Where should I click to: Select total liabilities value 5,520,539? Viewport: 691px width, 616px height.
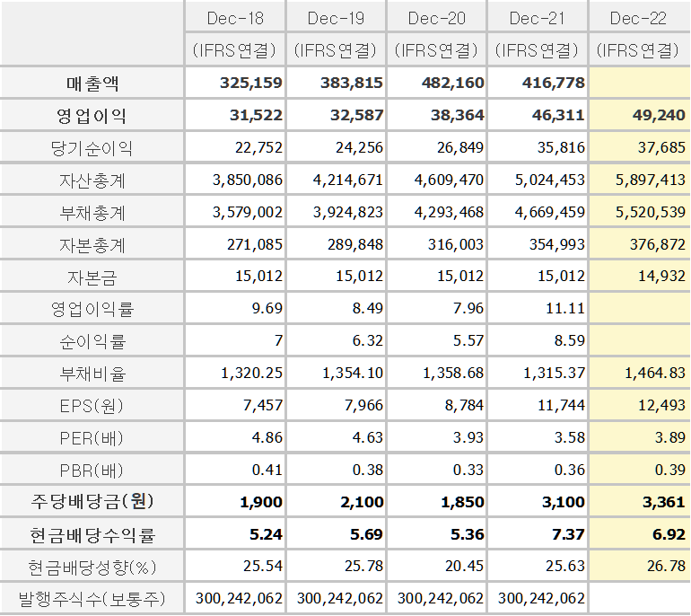pyautogui.click(x=651, y=212)
